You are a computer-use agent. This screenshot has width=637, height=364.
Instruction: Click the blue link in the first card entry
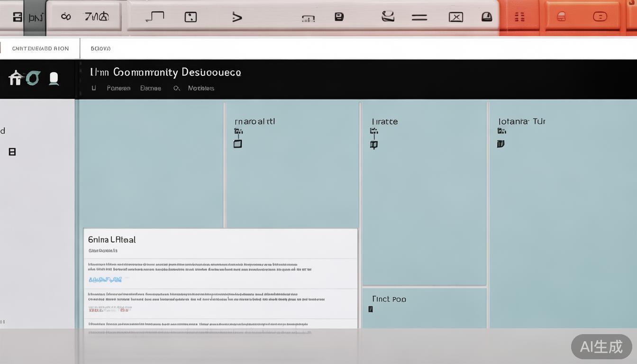tap(105, 280)
